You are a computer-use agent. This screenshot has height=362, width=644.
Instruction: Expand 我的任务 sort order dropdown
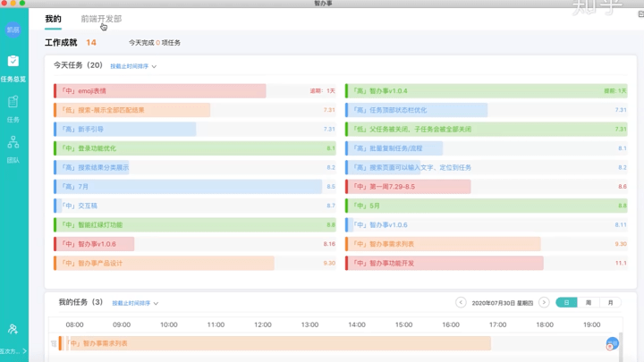(134, 304)
